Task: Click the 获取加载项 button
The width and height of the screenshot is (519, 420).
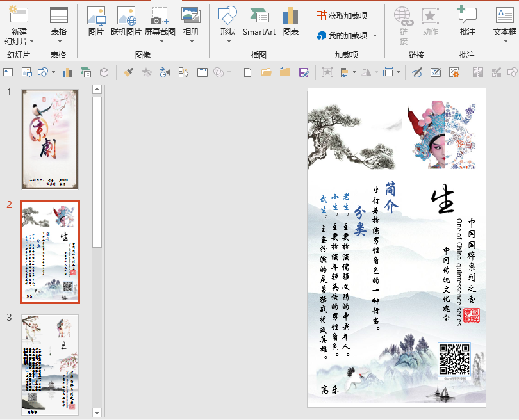Action: click(x=342, y=15)
